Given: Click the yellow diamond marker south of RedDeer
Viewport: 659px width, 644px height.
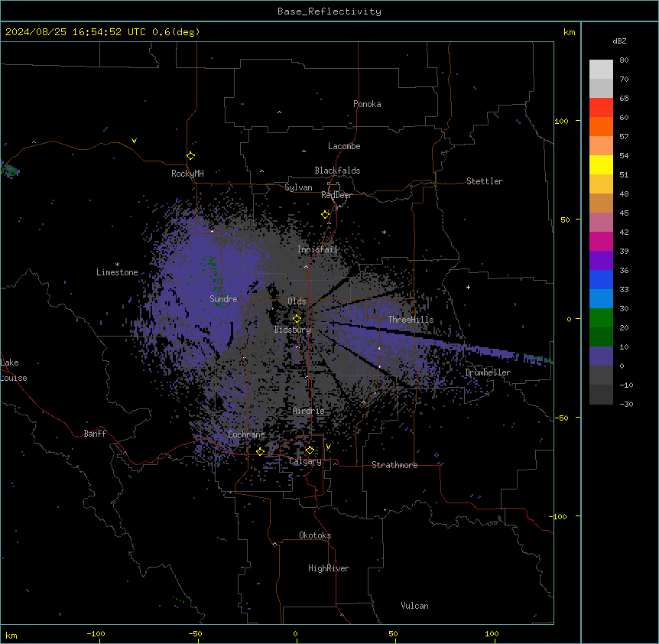Looking at the screenshot, I should click(326, 215).
